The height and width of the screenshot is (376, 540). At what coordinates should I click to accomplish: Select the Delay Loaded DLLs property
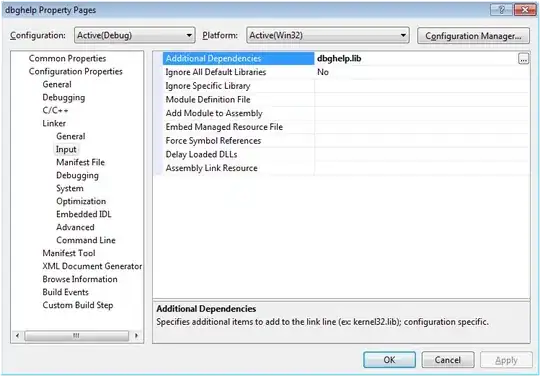[238, 155]
